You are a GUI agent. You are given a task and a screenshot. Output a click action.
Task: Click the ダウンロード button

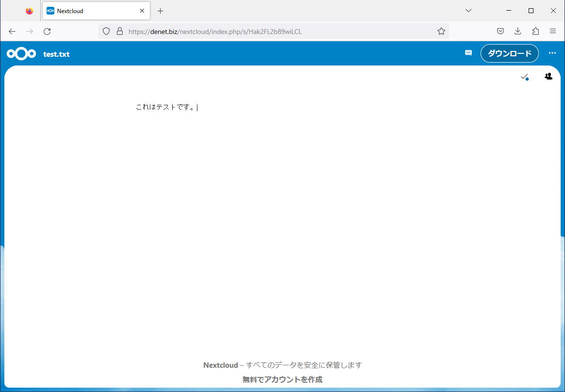coord(510,53)
